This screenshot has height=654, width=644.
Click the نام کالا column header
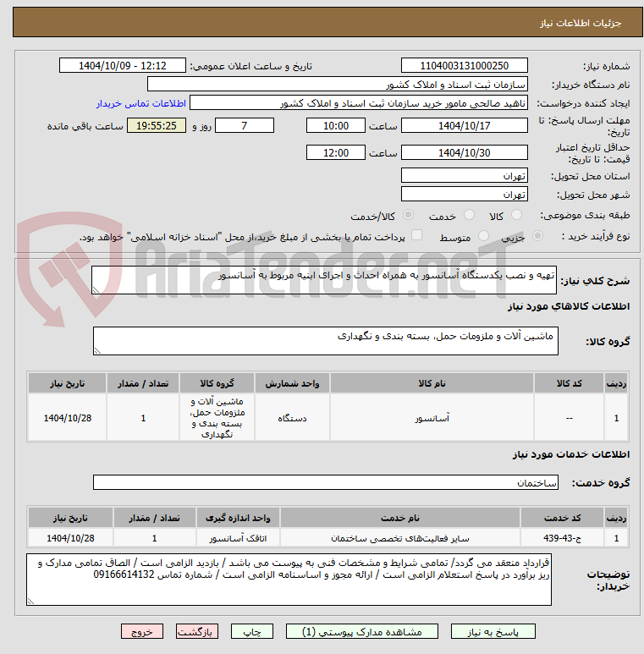(x=432, y=383)
